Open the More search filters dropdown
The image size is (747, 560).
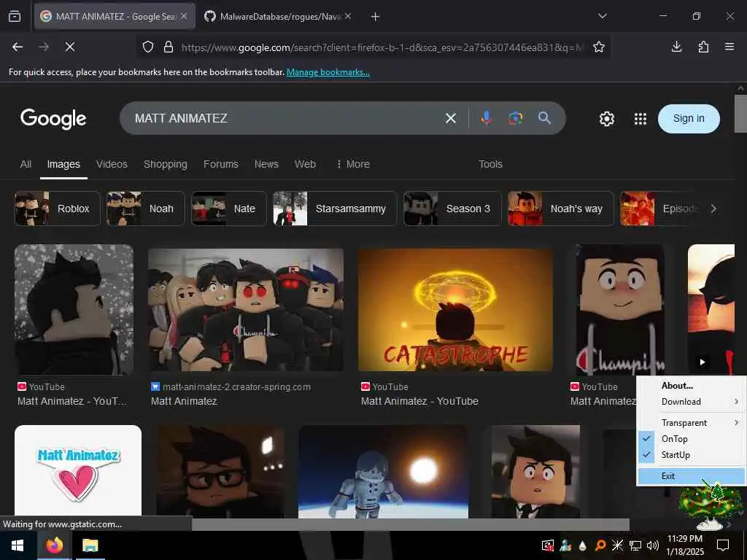point(353,164)
